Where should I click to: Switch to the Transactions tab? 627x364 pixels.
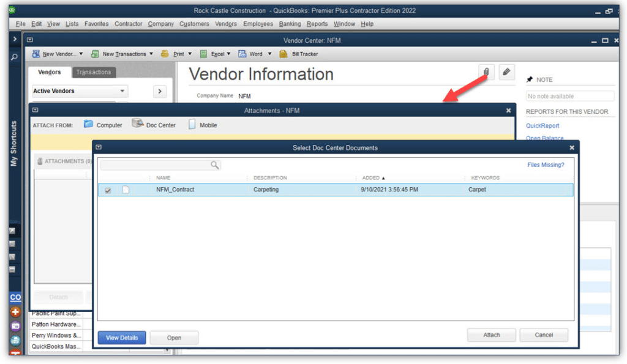tap(94, 72)
